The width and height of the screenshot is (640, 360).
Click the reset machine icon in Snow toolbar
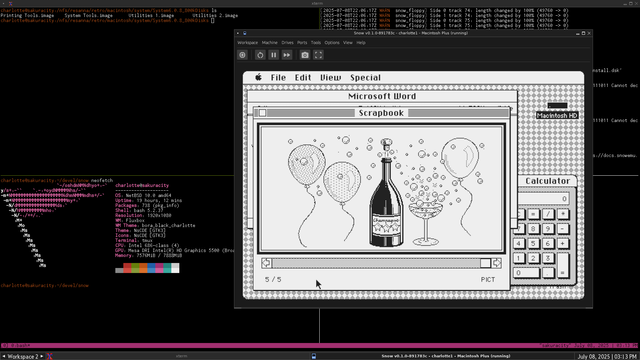[260, 55]
